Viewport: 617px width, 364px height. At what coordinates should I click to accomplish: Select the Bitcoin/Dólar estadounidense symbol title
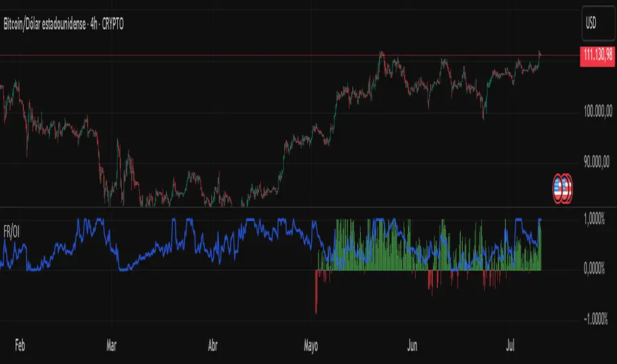pos(64,24)
